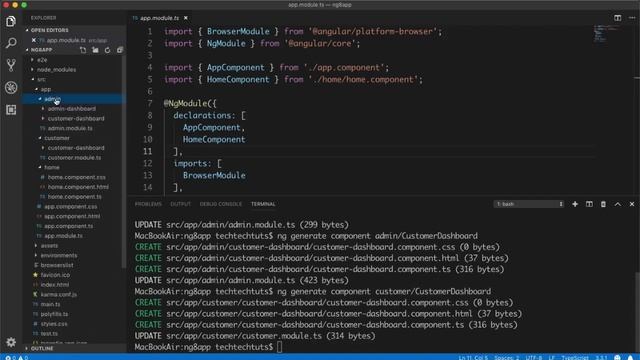Open the Extensions view

[11, 109]
